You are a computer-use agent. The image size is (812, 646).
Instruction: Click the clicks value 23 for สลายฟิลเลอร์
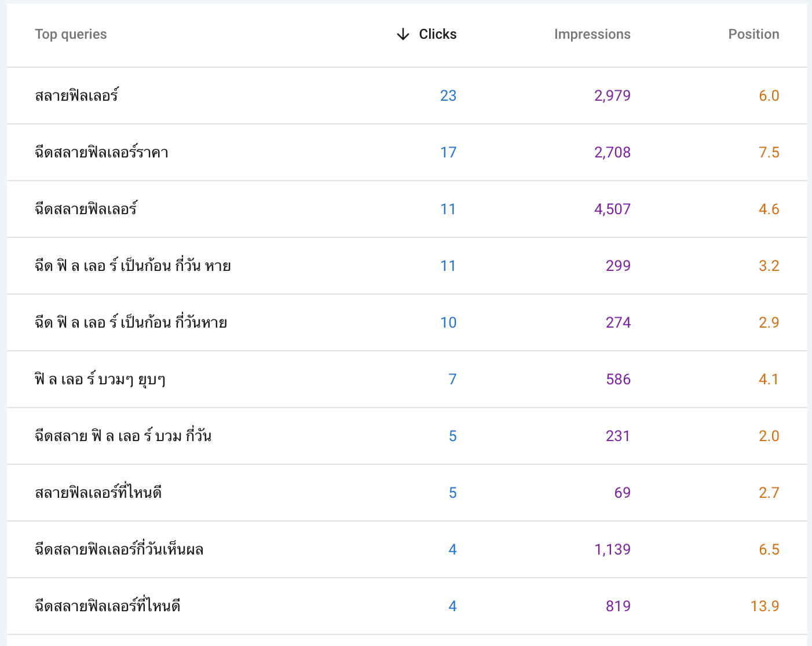point(449,96)
